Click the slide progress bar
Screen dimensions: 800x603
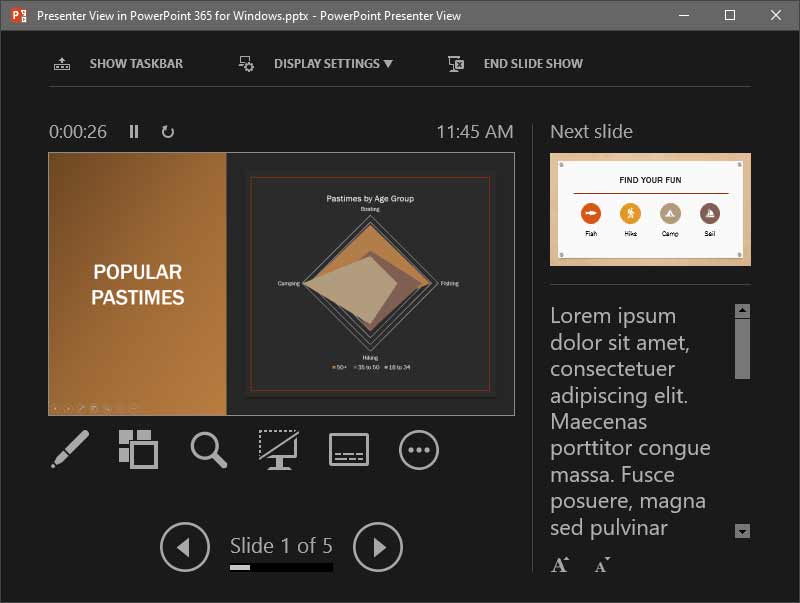(281, 567)
